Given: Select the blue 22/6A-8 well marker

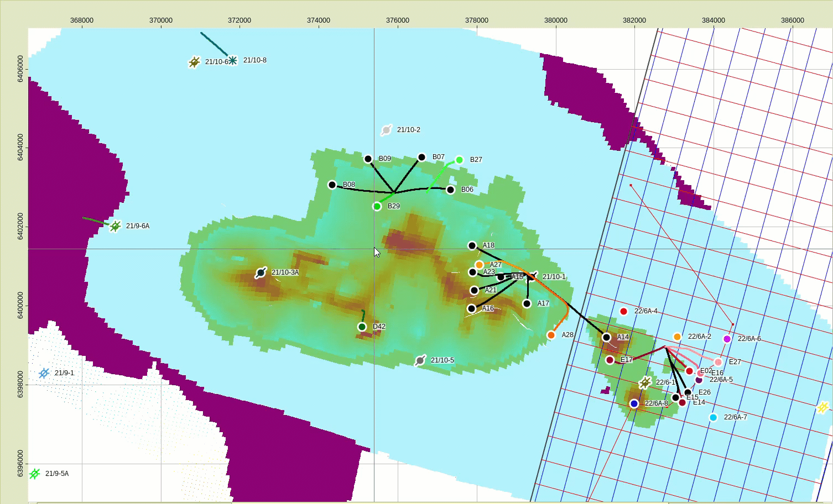Looking at the screenshot, I should (634, 404).
